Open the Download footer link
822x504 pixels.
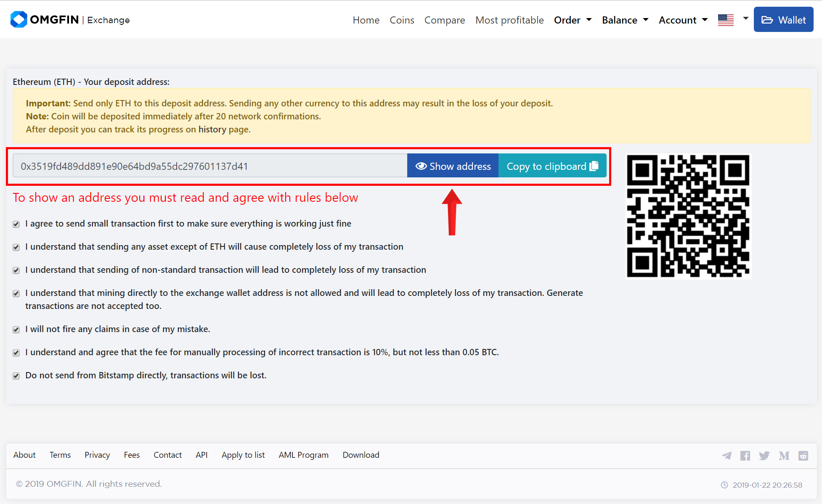(361, 455)
